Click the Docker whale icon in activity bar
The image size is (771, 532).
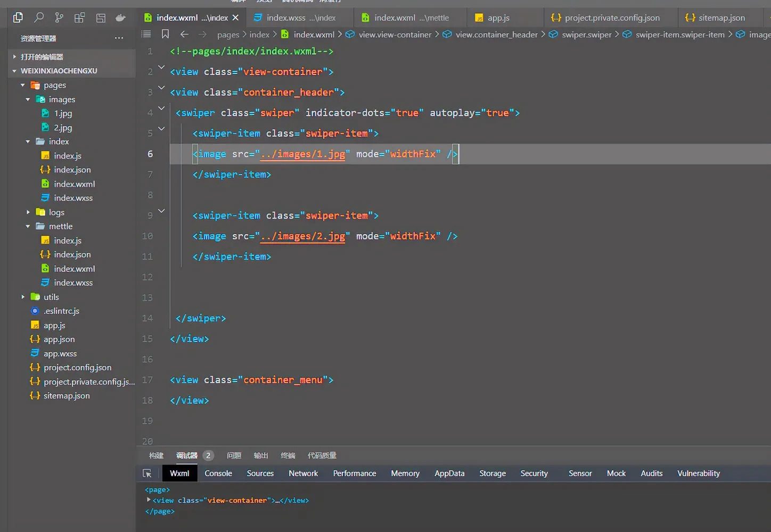pos(121,18)
